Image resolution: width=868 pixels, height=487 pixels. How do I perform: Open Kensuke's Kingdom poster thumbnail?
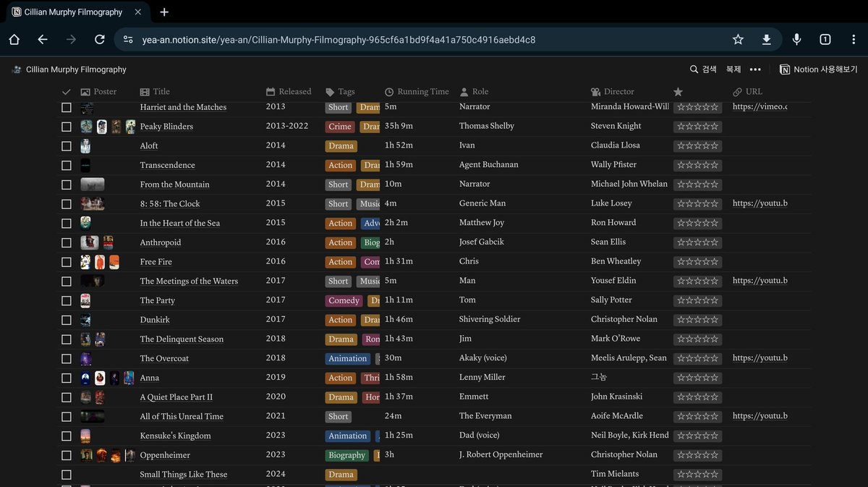(x=85, y=436)
